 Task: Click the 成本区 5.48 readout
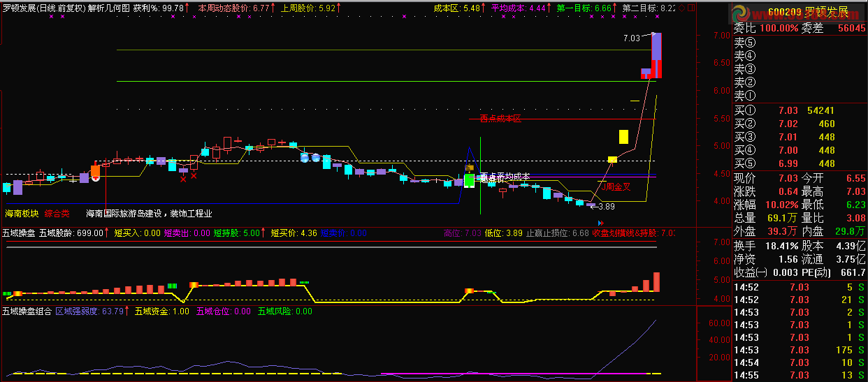tap(457, 8)
